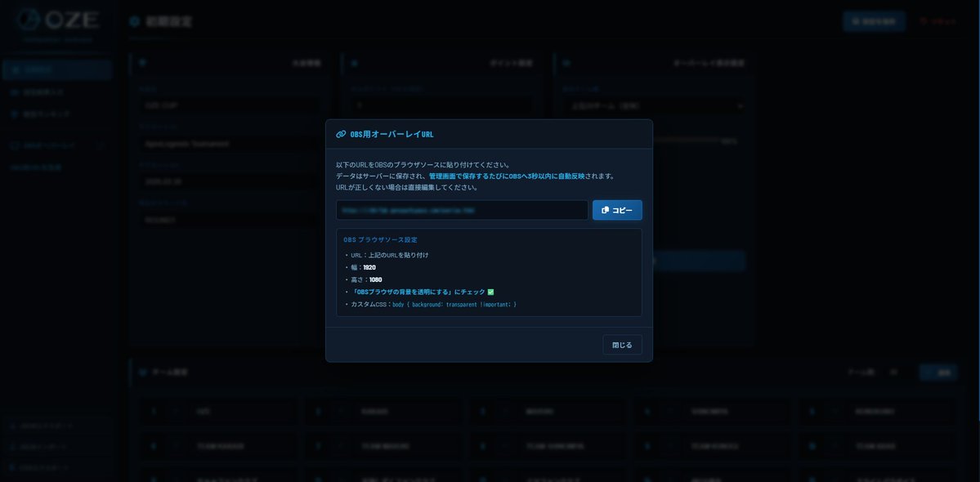Click the dimmed blue button in page header
The width and height of the screenshot is (980, 482).
tap(874, 21)
